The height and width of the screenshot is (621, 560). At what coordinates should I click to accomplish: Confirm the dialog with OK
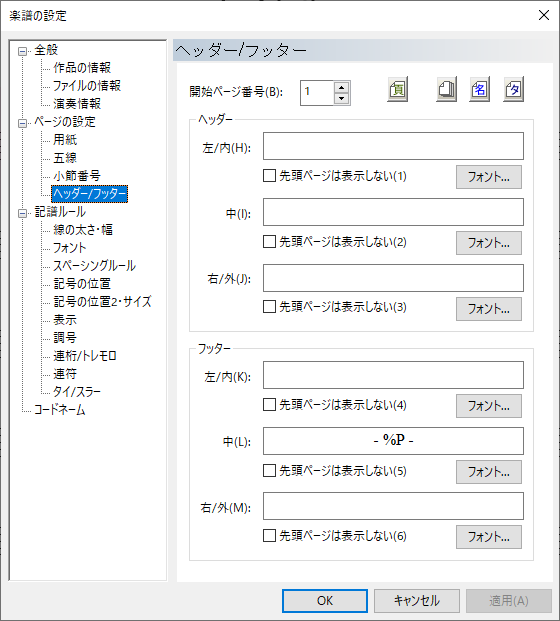(x=325, y=601)
